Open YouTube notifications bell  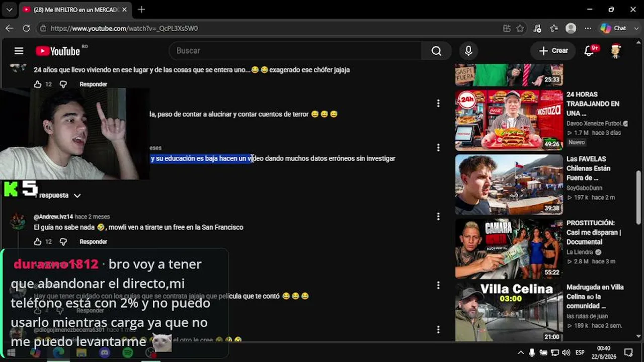[x=589, y=51]
